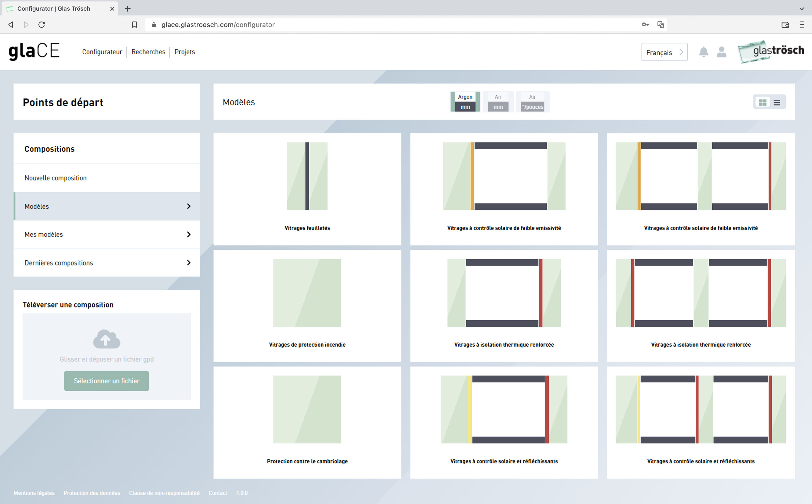Expand the Dernières compositions chevron

(189, 263)
